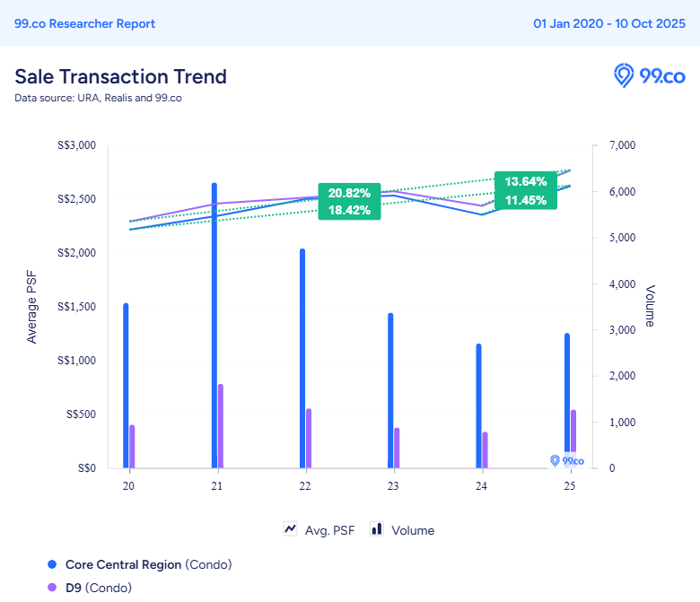Click the 20.82% growth badge

pyautogui.click(x=349, y=193)
